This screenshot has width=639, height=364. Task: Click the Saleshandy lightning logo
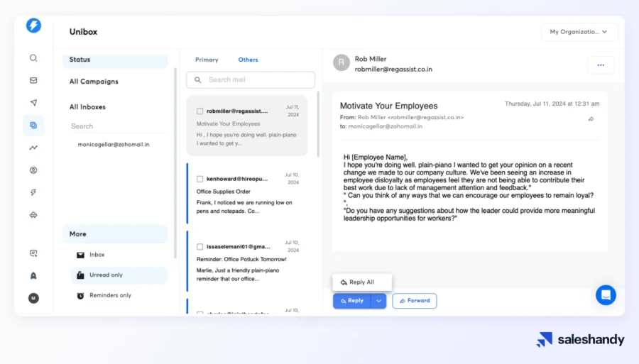[x=33, y=26]
